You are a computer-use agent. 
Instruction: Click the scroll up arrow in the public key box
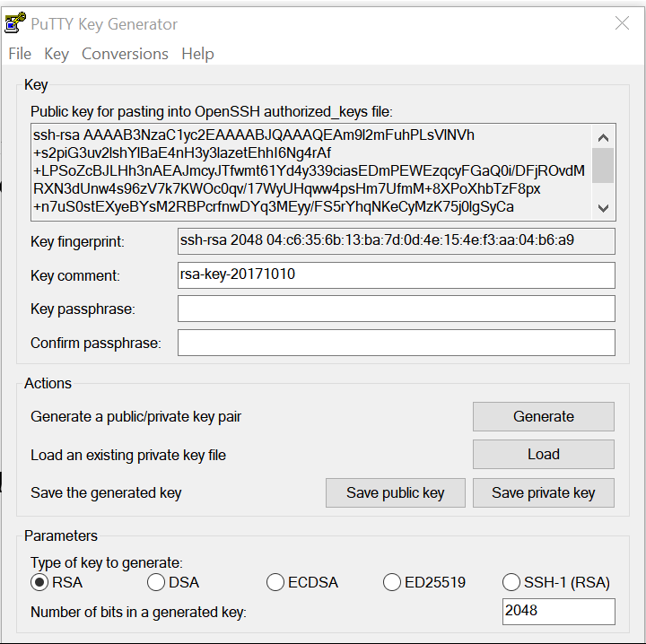point(603,137)
